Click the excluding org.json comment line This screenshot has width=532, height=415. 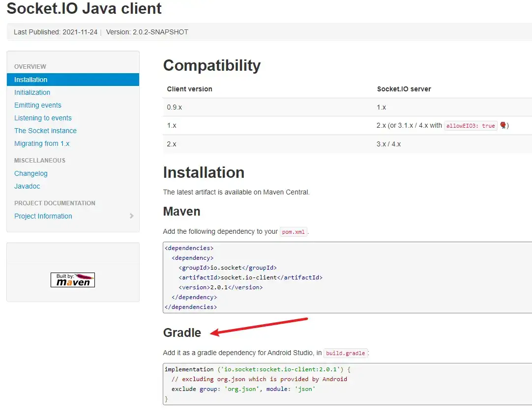coord(259,379)
